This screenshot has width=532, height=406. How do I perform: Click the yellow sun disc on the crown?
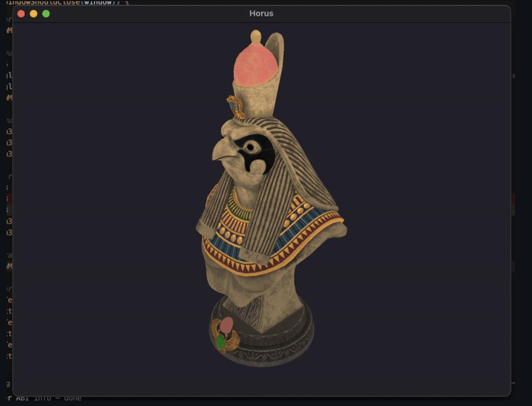pos(256,36)
